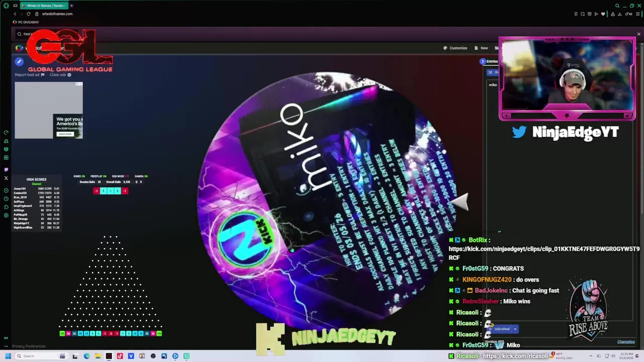Open the AI assistant icon

(629, 14)
